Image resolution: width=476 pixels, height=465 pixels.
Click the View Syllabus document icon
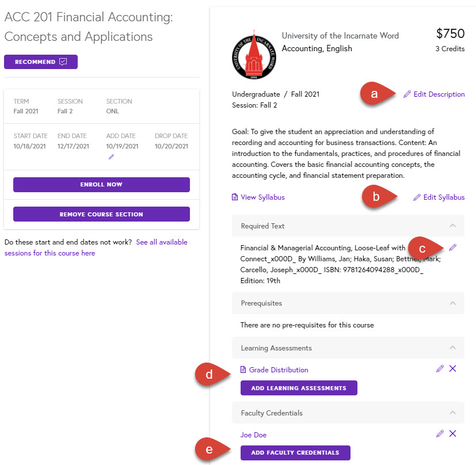(x=235, y=197)
